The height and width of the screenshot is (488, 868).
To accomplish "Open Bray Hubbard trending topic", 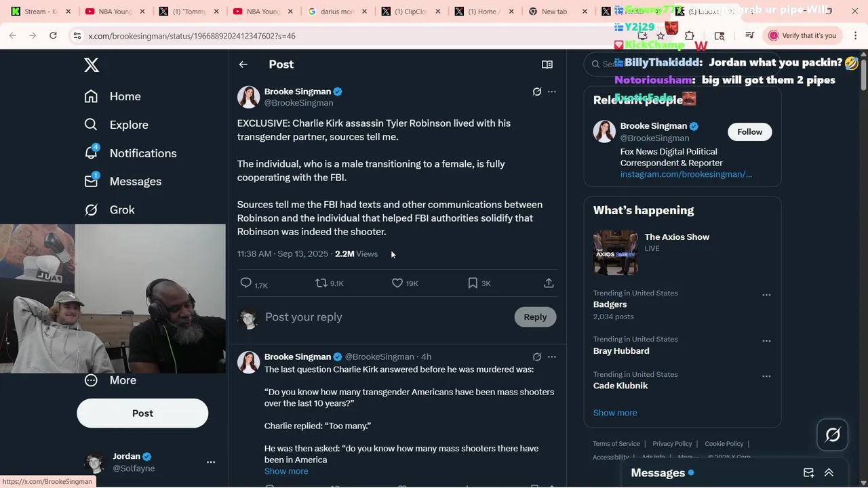I will coord(621,350).
